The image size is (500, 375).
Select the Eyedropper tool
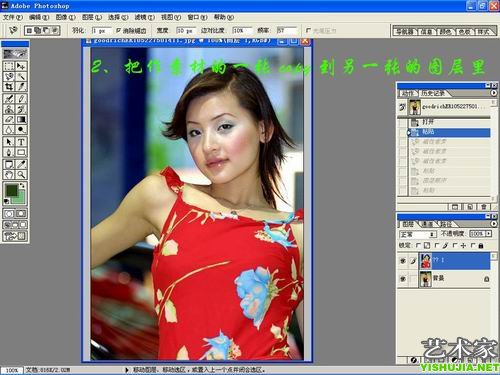coord(21,164)
